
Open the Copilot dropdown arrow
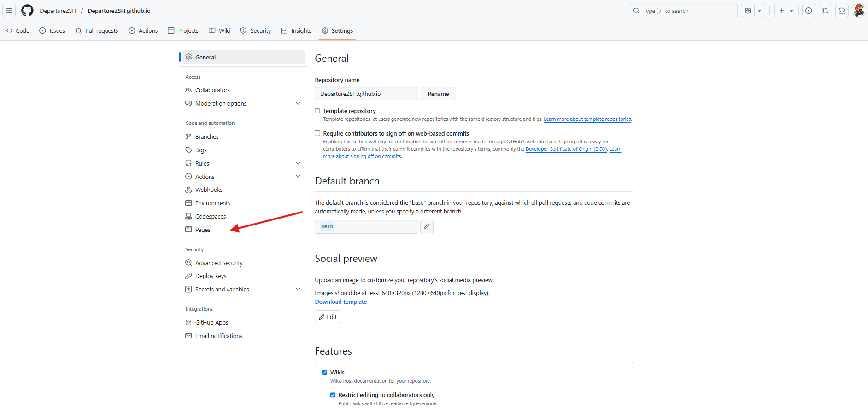point(759,11)
